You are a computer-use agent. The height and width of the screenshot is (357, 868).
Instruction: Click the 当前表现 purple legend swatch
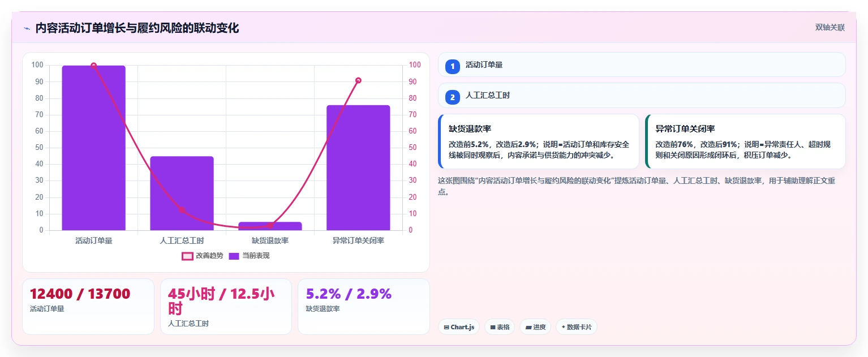pos(234,256)
